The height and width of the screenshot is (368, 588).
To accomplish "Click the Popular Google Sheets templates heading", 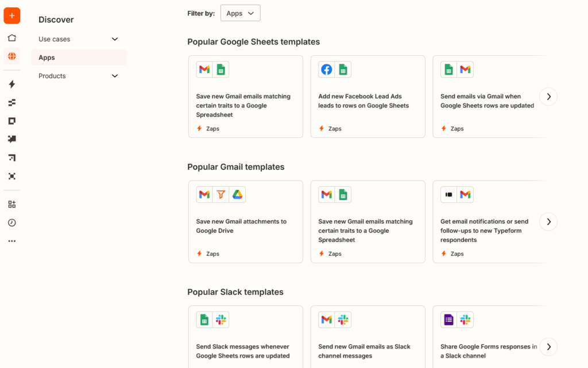I will [x=253, y=41].
